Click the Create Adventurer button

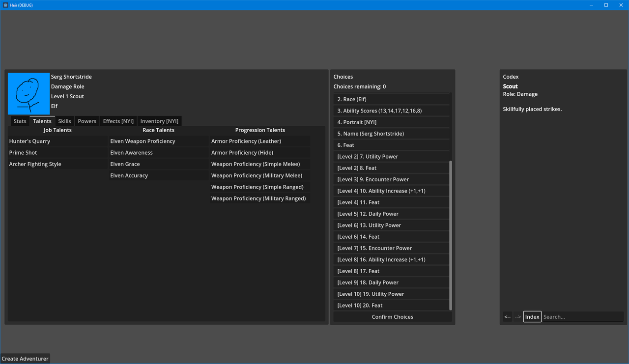point(25,359)
